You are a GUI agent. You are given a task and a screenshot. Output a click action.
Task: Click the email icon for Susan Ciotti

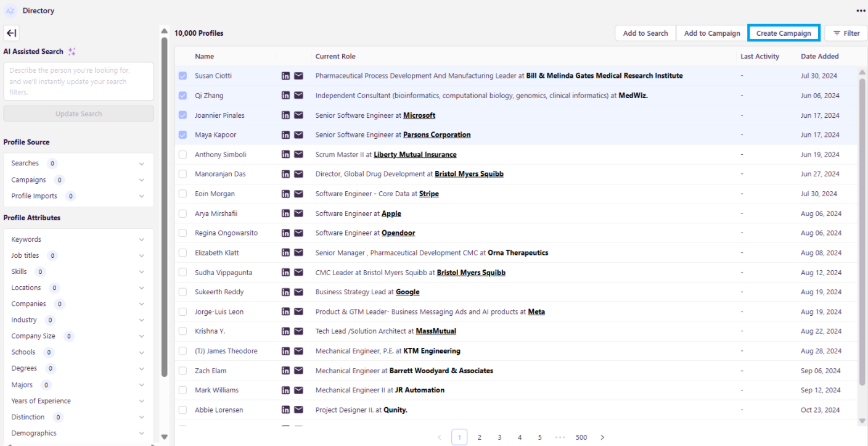298,76
